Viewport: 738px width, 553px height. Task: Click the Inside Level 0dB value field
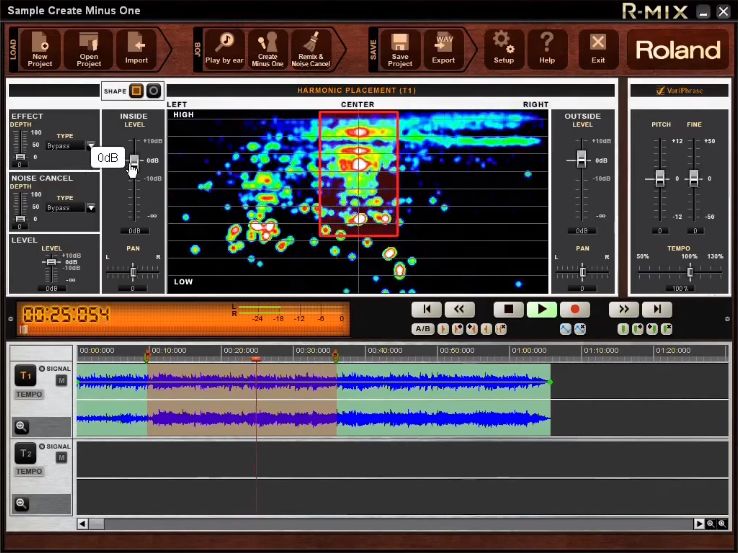click(134, 231)
